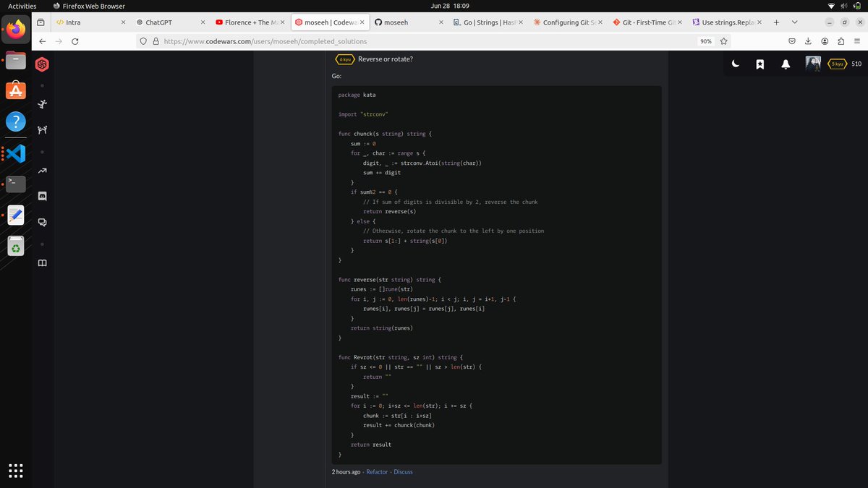Open Codewars bookmarks collection icon
Image resolution: width=868 pixels, height=488 pixels.
tap(759, 64)
